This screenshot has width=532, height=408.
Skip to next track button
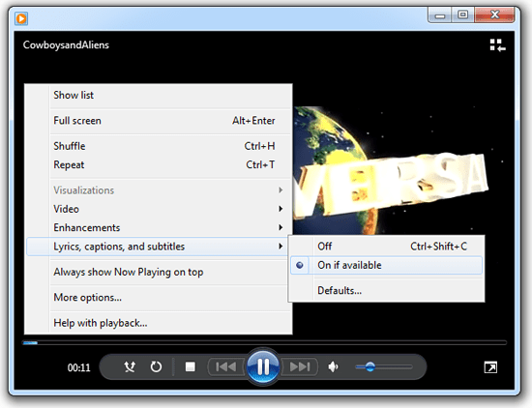pos(300,367)
